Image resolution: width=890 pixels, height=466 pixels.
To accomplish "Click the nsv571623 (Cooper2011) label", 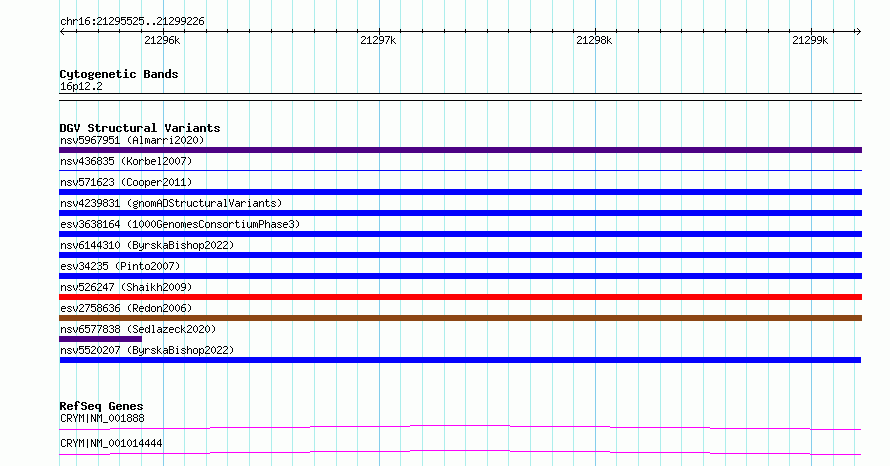I will click(126, 182).
